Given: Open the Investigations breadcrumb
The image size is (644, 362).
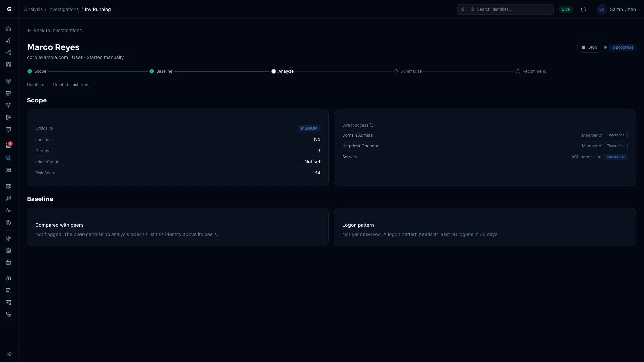Looking at the screenshot, I should (x=63, y=9).
